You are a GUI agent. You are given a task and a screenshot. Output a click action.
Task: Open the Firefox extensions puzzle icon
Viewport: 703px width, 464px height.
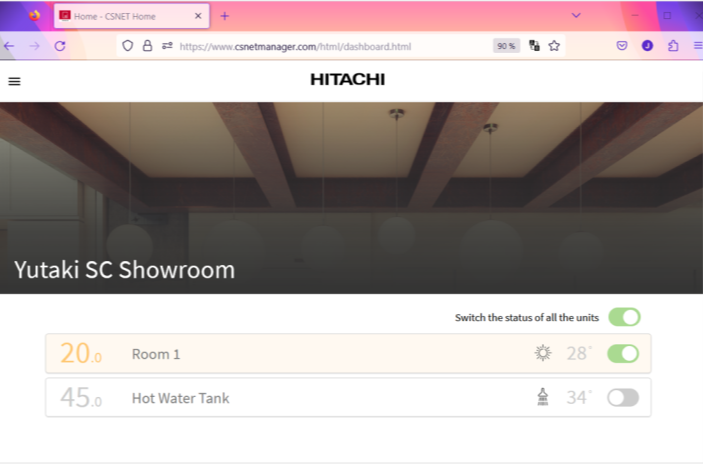673,46
